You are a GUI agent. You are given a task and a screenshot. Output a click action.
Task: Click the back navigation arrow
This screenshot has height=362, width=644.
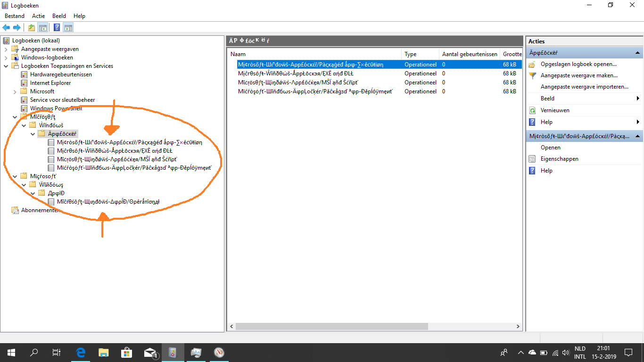pos(6,27)
